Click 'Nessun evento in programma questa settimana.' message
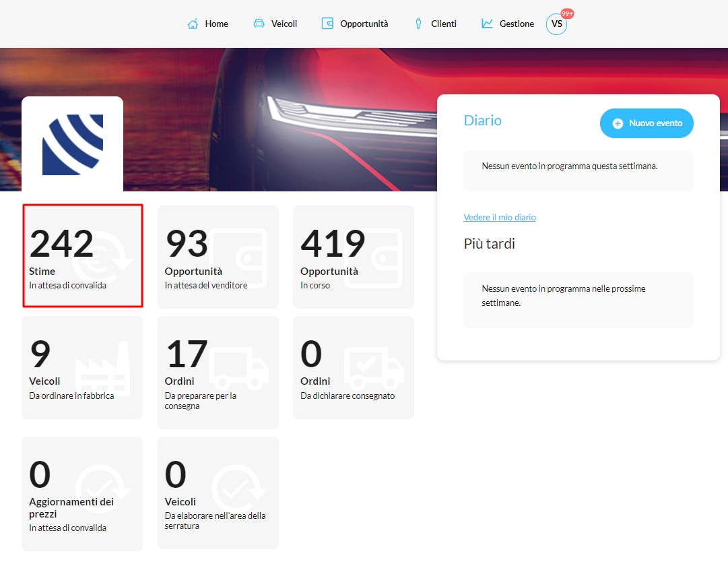 (570, 166)
